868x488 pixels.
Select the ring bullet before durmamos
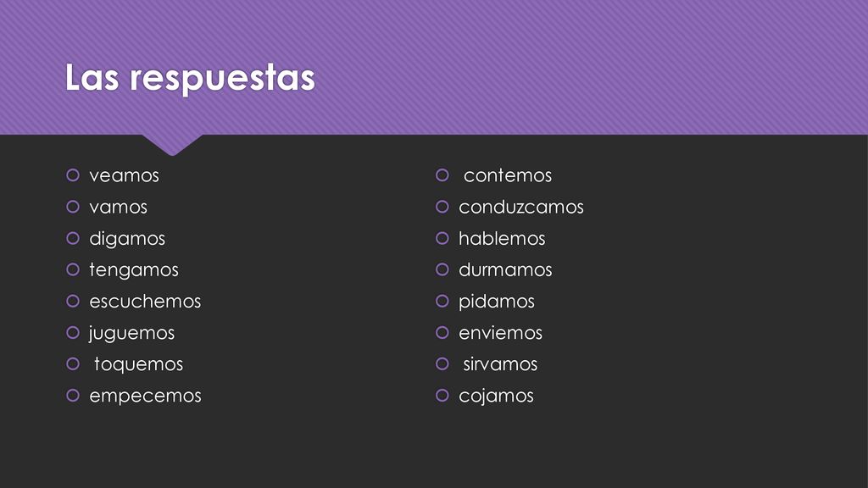442,269
